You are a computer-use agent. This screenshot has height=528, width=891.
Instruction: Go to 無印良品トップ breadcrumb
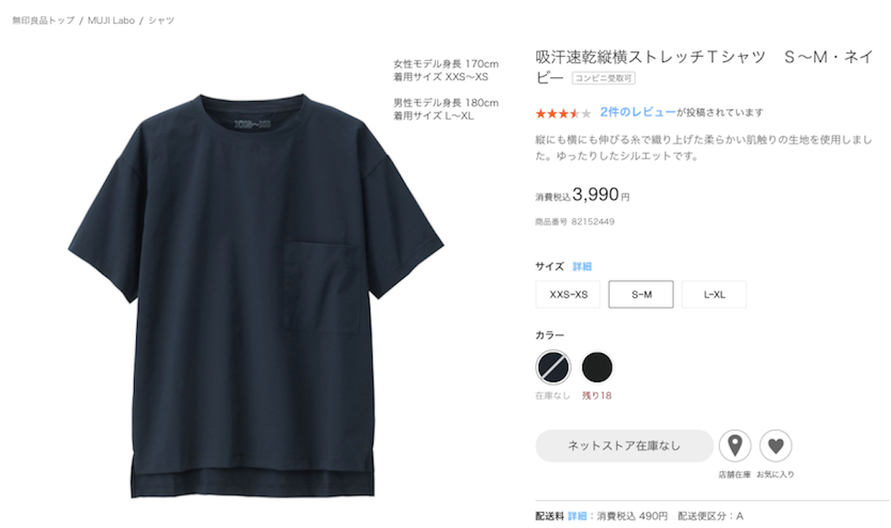(x=43, y=20)
